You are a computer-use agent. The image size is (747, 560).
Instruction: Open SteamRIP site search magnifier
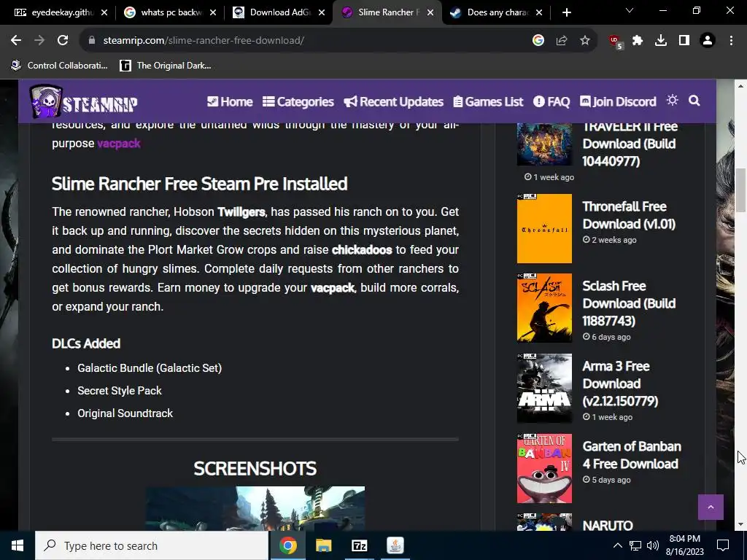coord(694,101)
